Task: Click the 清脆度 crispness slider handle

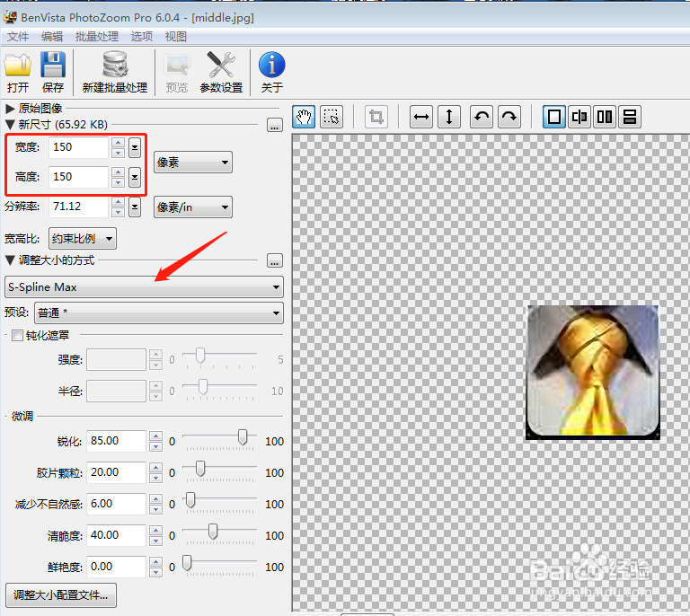Action: pos(213,532)
